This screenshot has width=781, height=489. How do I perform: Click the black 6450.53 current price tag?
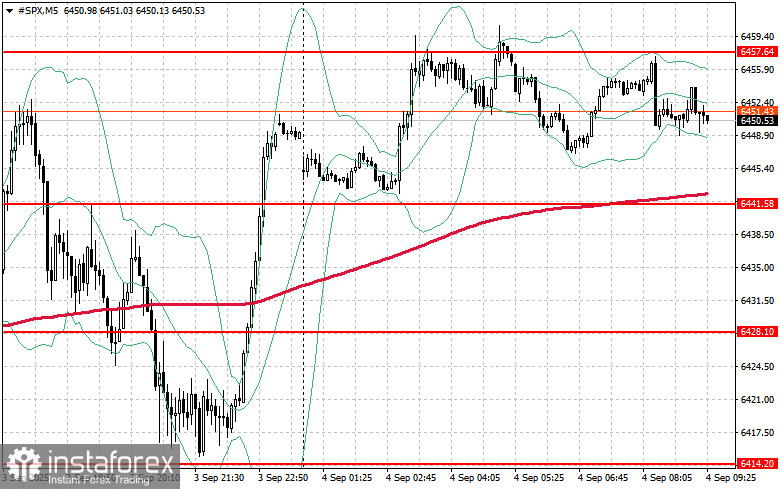[757, 121]
